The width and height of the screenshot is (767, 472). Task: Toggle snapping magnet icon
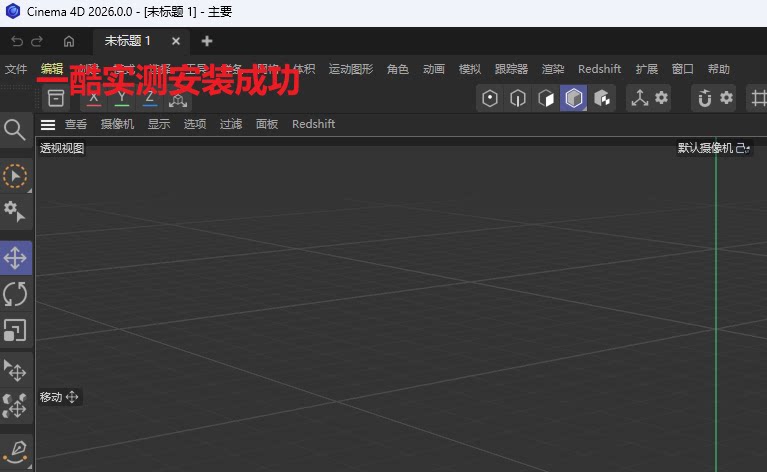(704, 98)
